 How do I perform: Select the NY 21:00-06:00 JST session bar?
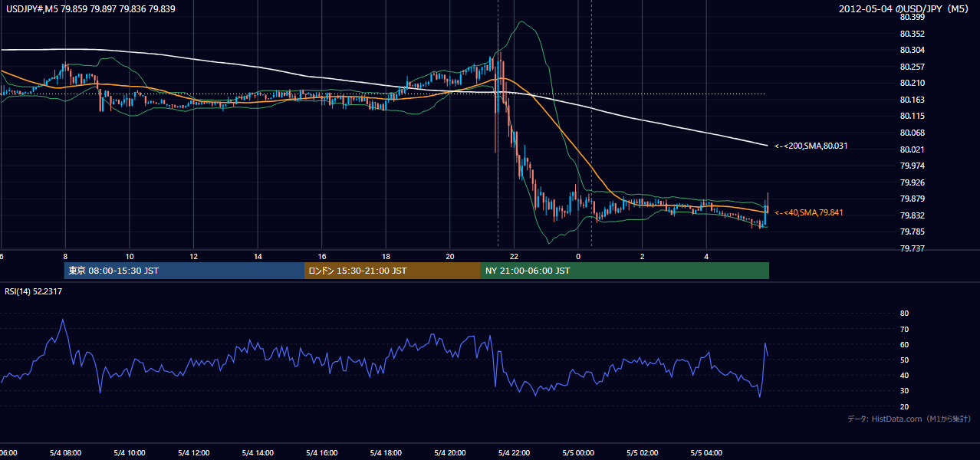point(625,271)
